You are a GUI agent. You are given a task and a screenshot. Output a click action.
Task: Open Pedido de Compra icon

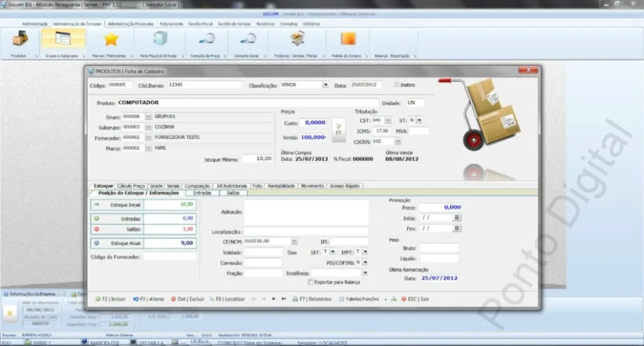(x=347, y=39)
